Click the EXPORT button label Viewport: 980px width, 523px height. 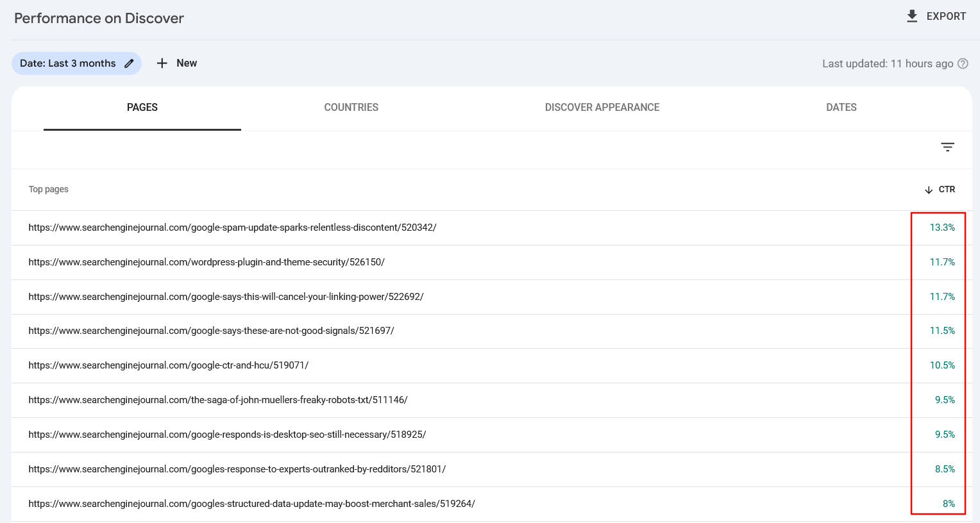pyautogui.click(x=946, y=17)
